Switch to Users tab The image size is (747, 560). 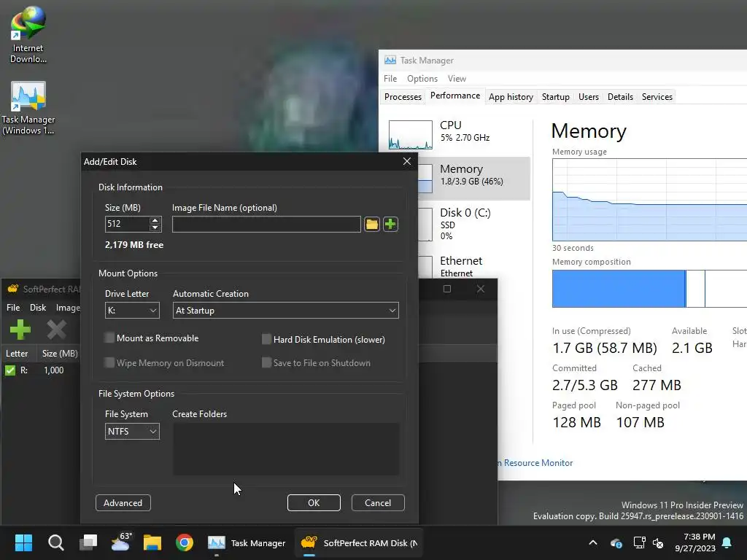pyautogui.click(x=589, y=97)
